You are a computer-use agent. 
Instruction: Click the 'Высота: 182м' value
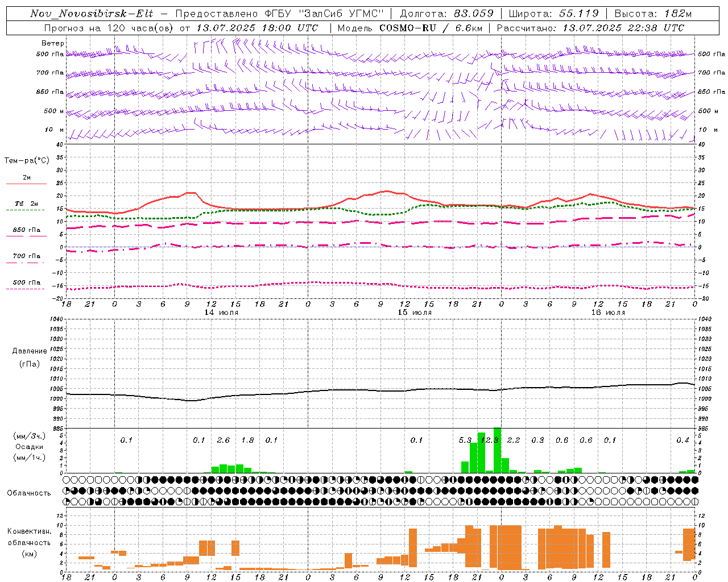tap(653, 14)
